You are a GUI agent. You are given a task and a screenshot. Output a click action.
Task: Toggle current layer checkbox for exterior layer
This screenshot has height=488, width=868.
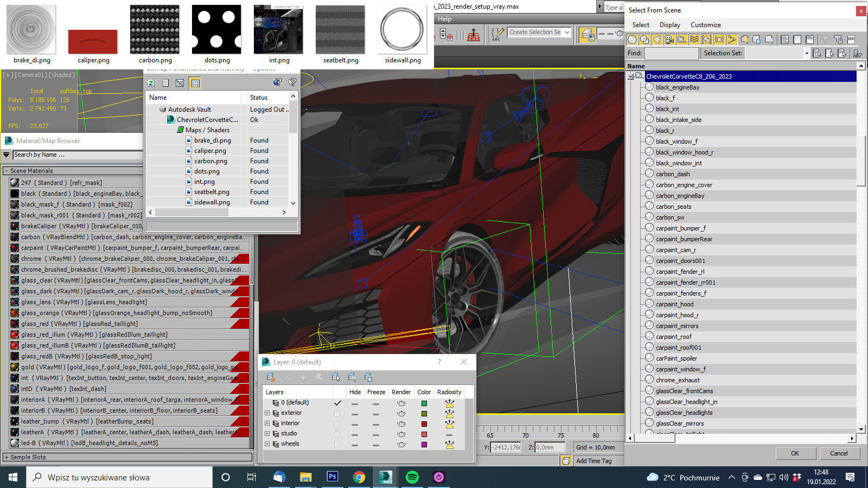tap(337, 413)
